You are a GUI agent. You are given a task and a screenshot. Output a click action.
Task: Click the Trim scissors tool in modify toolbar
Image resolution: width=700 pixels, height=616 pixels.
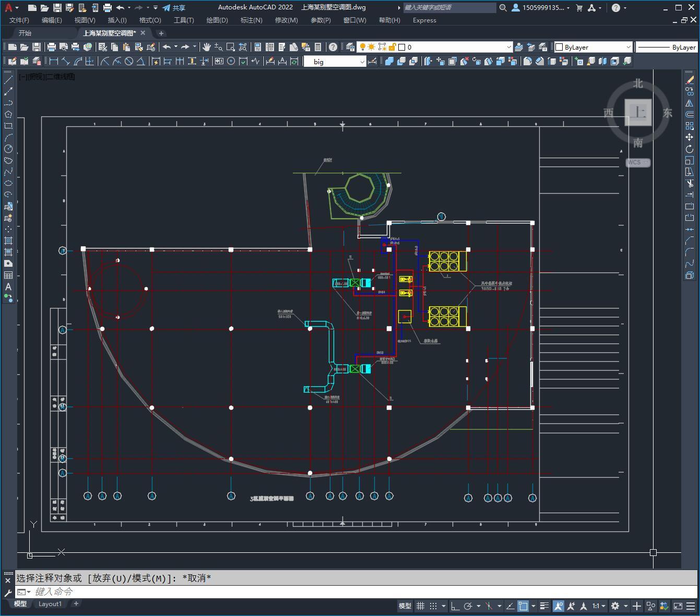(690, 183)
